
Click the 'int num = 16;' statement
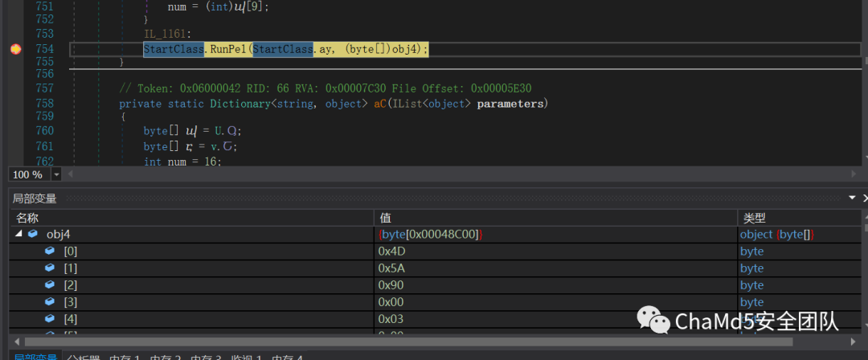click(182, 162)
